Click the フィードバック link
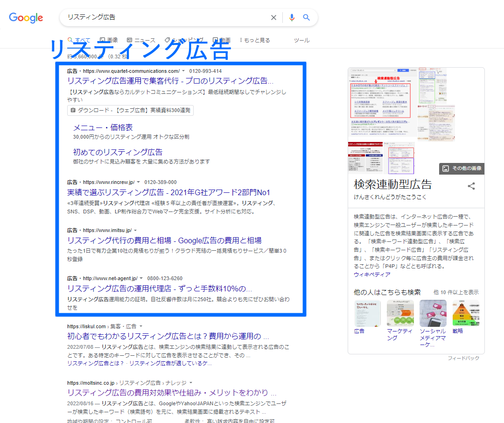This screenshot has width=504, height=423. 463,358
